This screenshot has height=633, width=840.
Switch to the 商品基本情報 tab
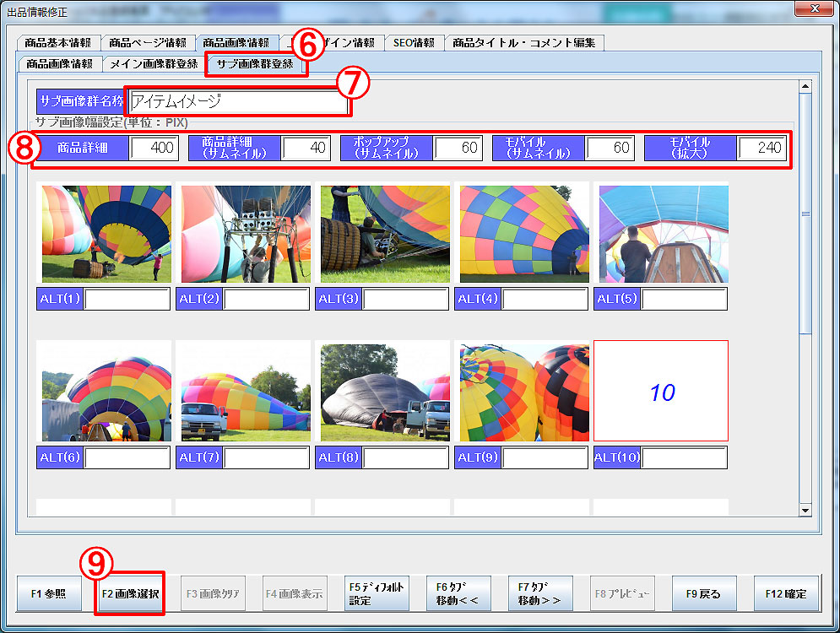58,43
